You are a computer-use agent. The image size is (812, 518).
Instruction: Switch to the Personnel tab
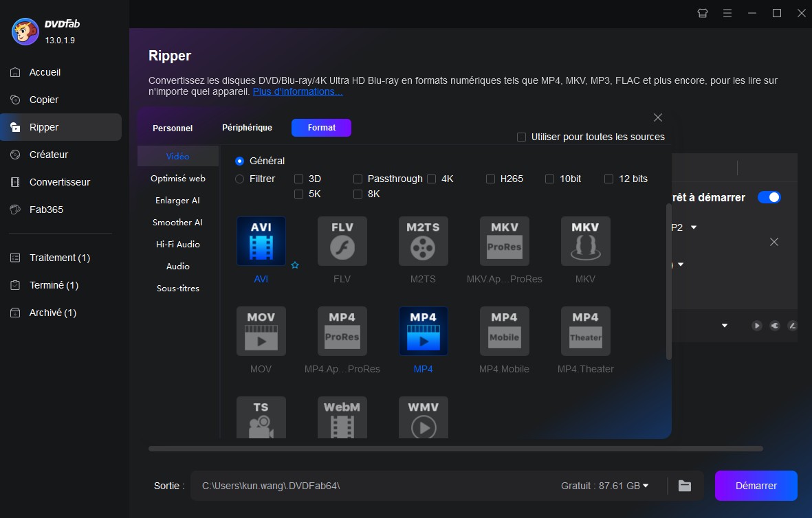click(173, 128)
